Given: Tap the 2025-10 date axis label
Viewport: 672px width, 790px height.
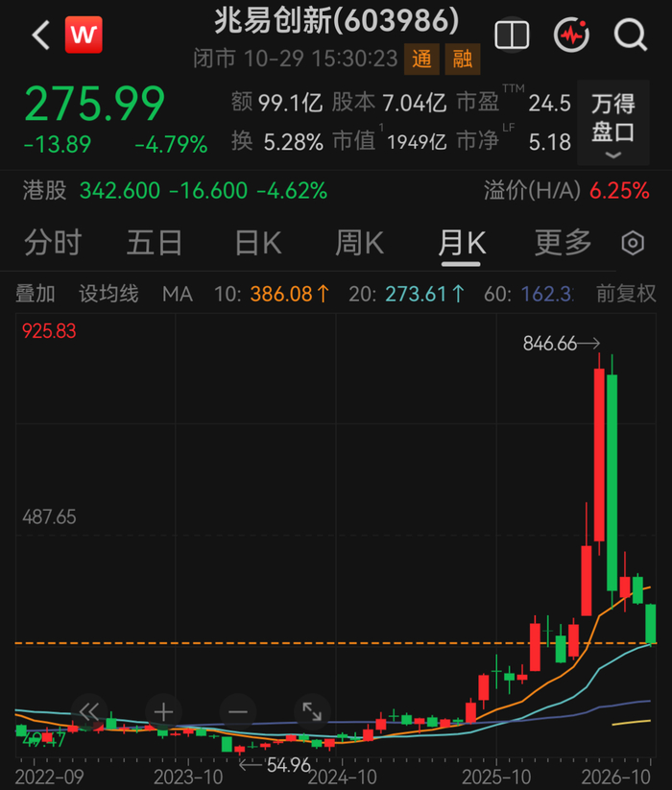Looking at the screenshot, I should (x=496, y=777).
